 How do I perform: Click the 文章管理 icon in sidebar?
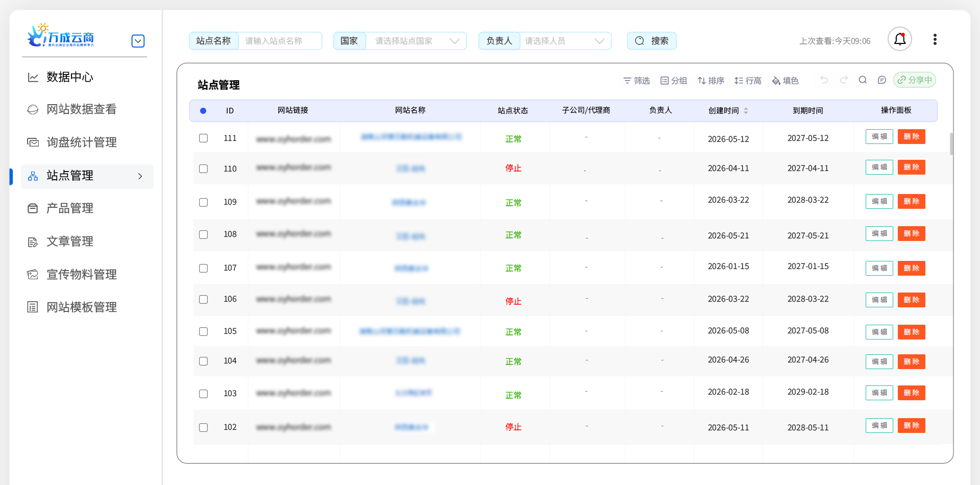pyautogui.click(x=33, y=242)
